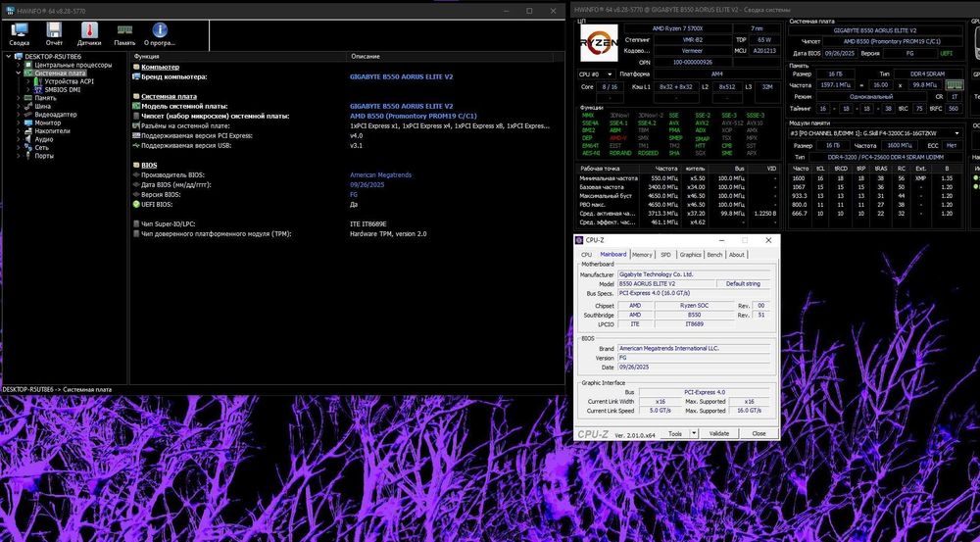Click the icon beside Чип Super-IO/LPC
This screenshot has height=542, width=980.
pyautogui.click(x=136, y=223)
